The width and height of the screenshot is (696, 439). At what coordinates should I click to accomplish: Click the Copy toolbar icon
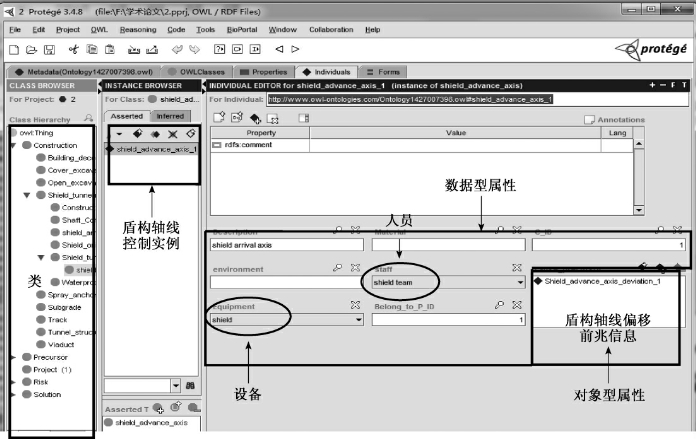pos(91,49)
